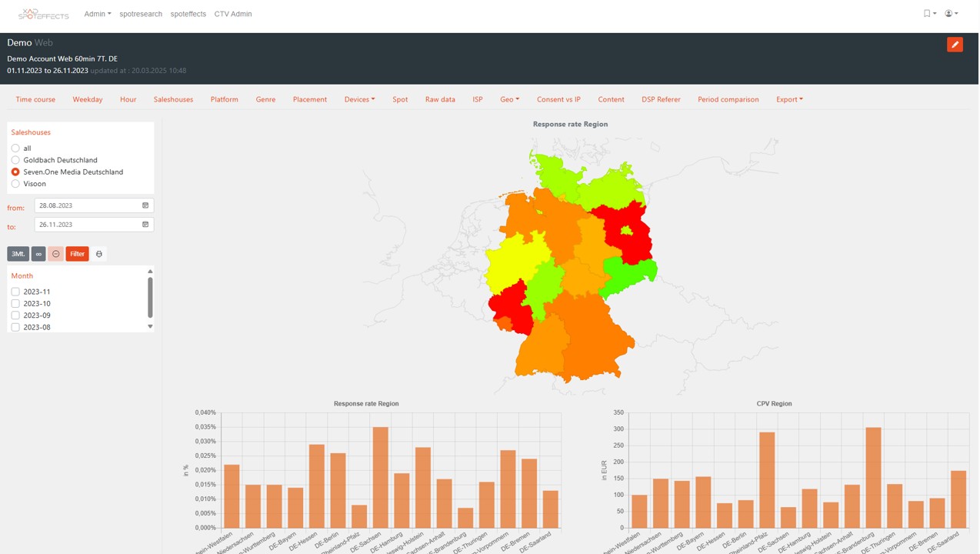Switch to the Time course tab
Viewport: 980px width, 554px height.
click(x=35, y=99)
